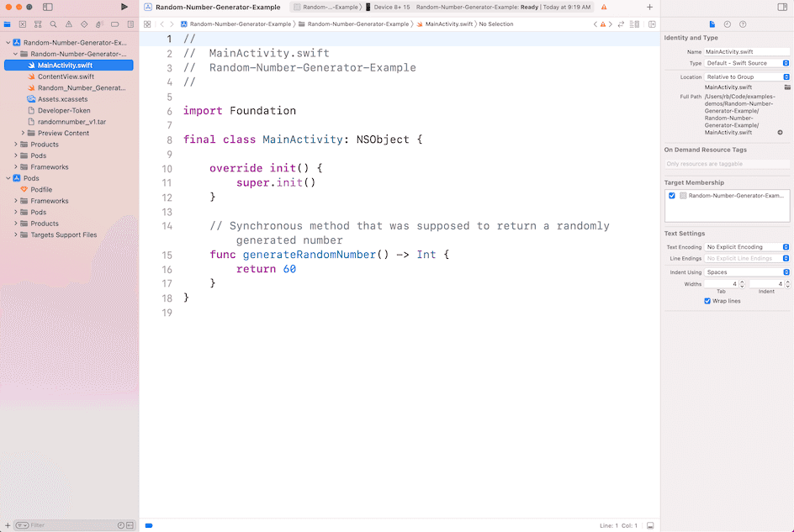Open the Find navigator (magnifying glass)
This screenshot has height=532, width=794.
(53, 24)
